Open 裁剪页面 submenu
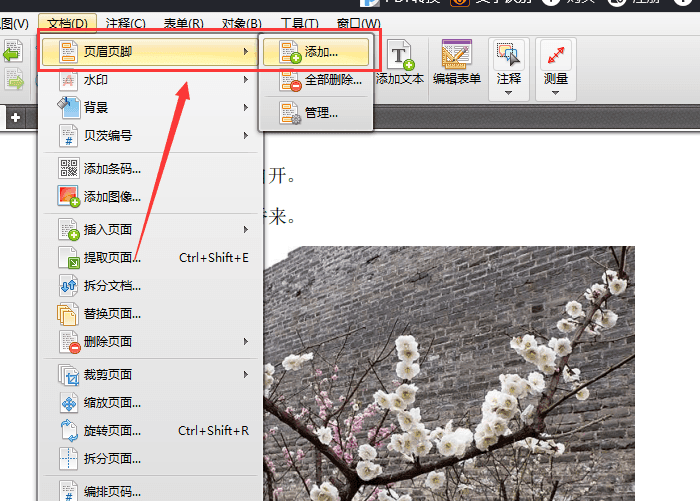 (150, 375)
